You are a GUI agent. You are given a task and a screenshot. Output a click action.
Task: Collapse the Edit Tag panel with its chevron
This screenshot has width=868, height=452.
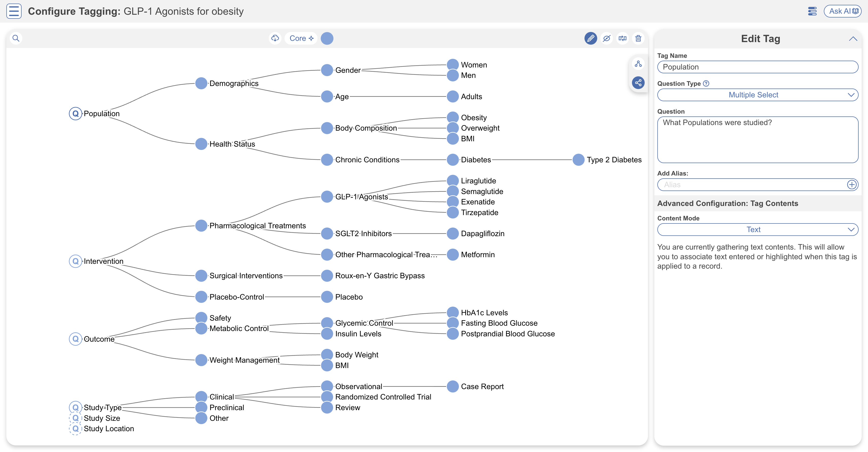click(853, 39)
